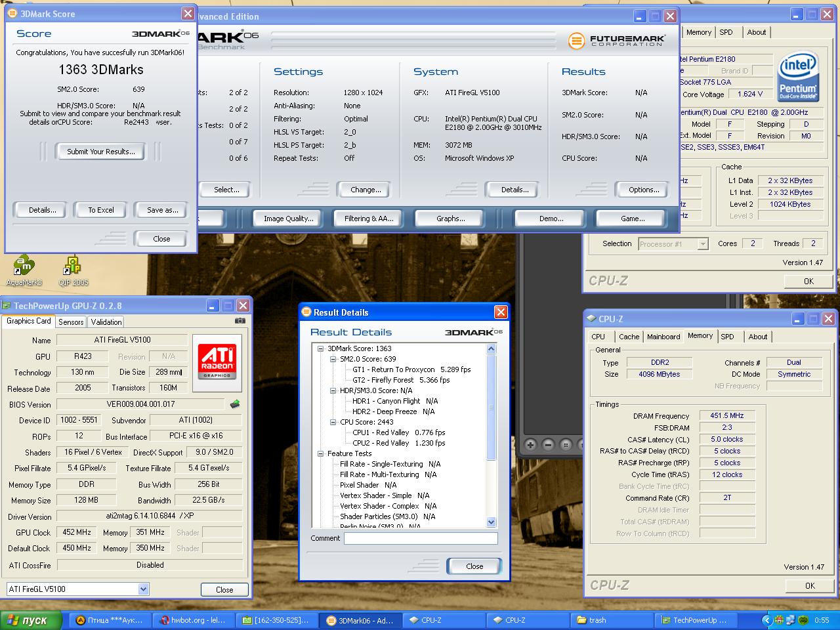Screen dimensions: 840x630
Task: Collapse the HDR/SM3.0 Score node
Action: coord(333,391)
